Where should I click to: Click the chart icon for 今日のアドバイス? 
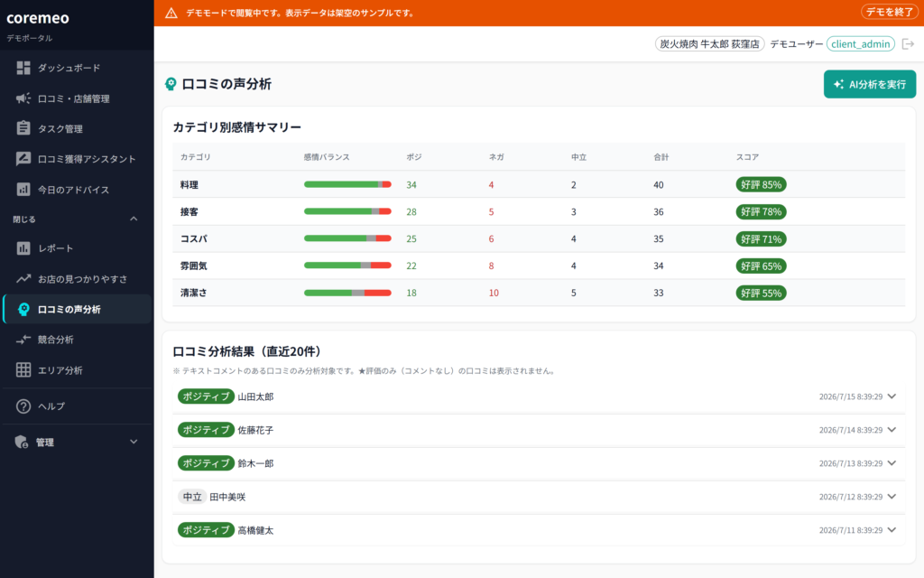point(23,190)
